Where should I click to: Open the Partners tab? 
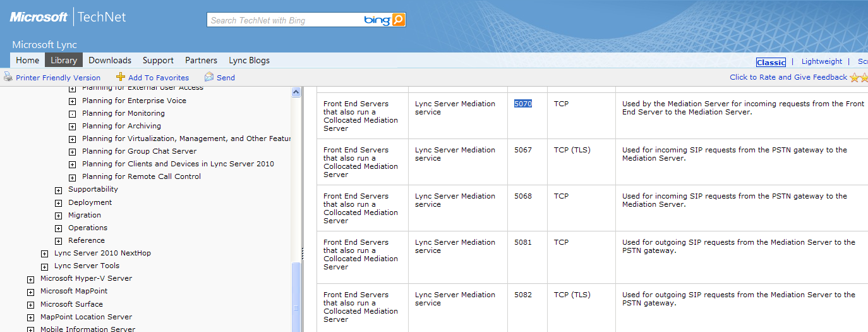(x=201, y=60)
